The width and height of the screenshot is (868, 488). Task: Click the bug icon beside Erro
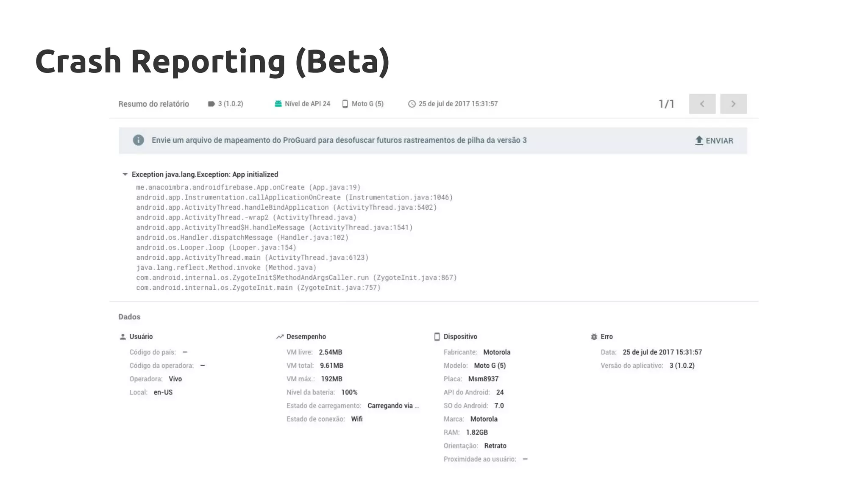pyautogui.click(x=594, y=337)
